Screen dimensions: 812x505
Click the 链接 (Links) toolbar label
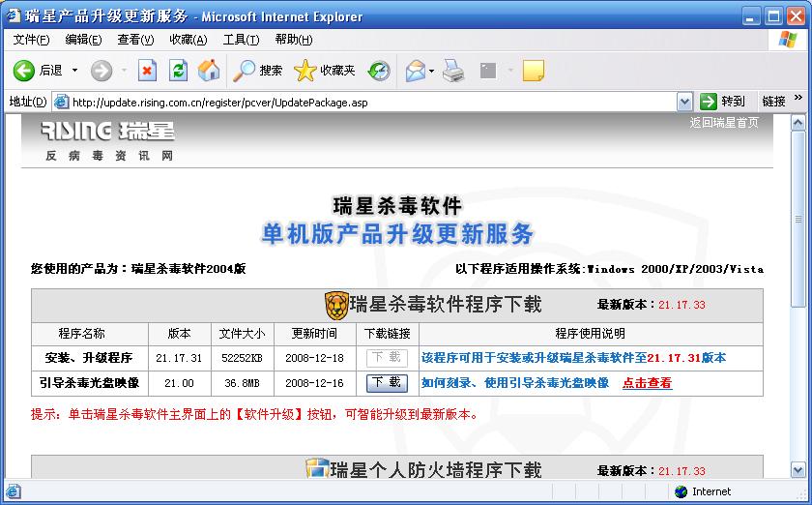pos(773,102)
